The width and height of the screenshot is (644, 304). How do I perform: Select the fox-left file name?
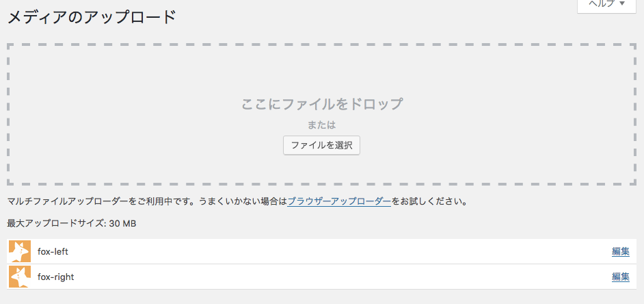click(53, 251)
